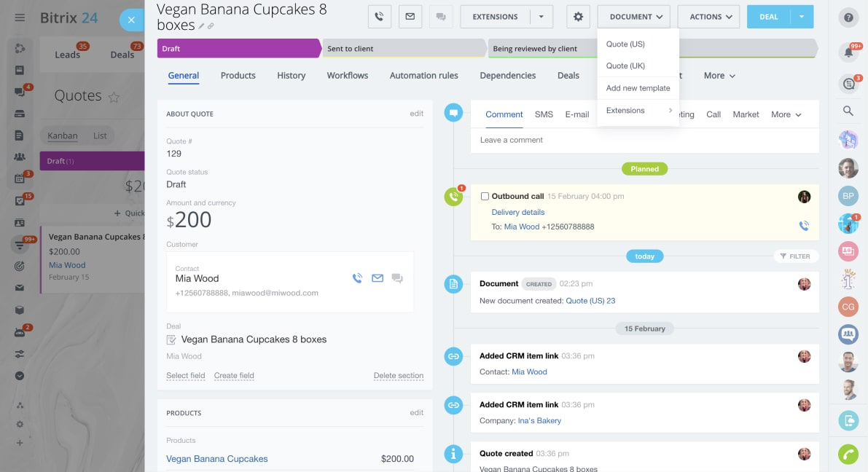Open the Deal button dropdown arrow
Screen dimensions: 868x472
[x=802, y=17]
